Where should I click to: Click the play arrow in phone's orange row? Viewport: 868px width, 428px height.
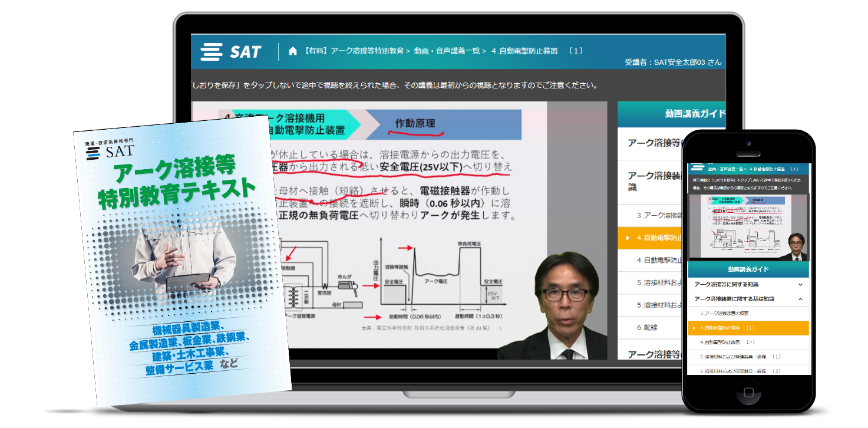(694, 328)
